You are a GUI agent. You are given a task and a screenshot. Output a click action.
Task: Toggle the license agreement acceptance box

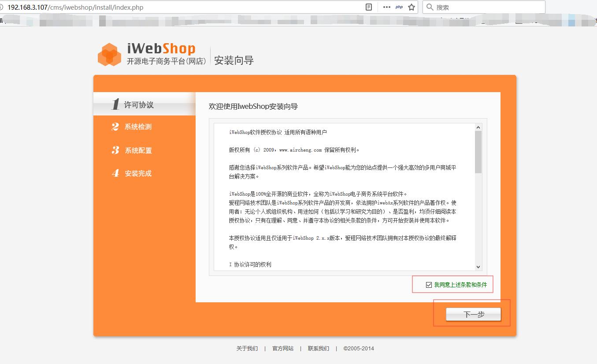click(x=428, y=284)
